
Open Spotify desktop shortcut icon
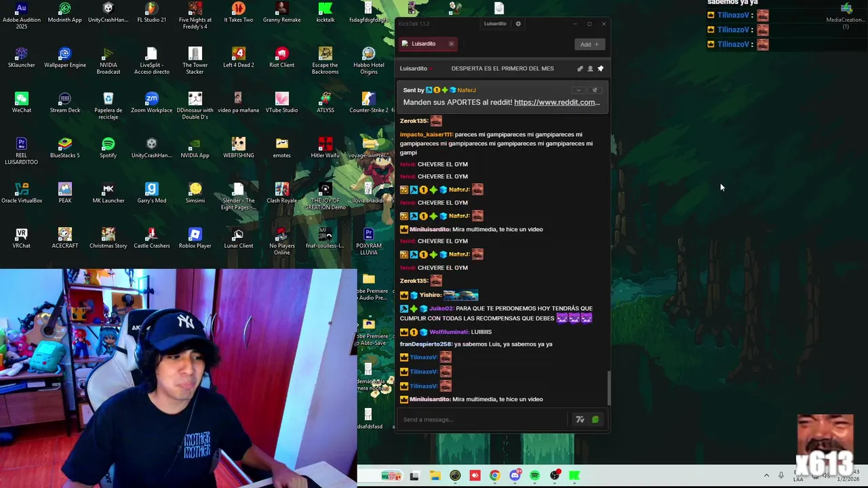(x=108, y=148)
